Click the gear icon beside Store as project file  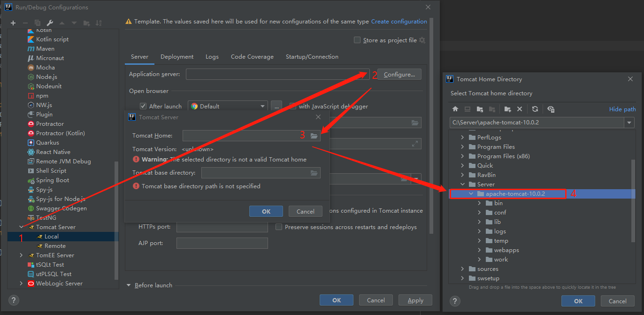pyautogui.click(x=422, y=40)
